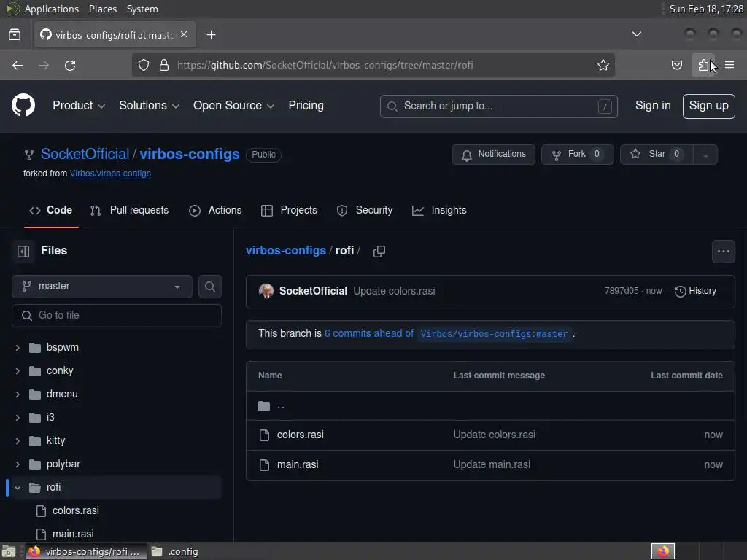Image resolution: width=747 pixels, height=560 pixels.
Task: Expand the dmenu folder
Action: click(x=18, y=394)
